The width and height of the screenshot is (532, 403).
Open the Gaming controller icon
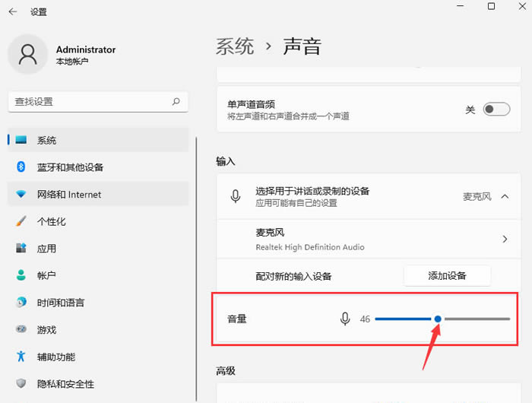pyautogui.click(x=21, y=330)
